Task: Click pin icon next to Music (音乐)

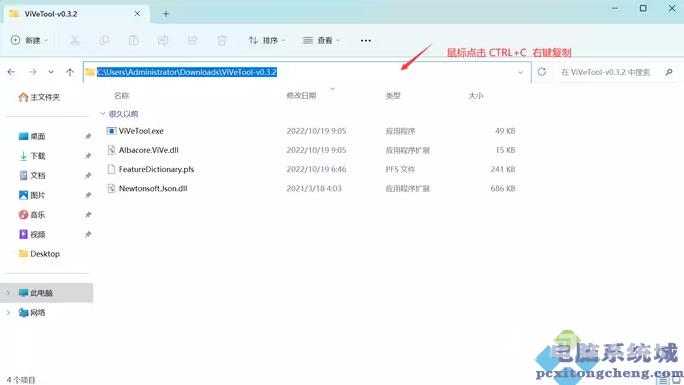Action: click(88, 215)
